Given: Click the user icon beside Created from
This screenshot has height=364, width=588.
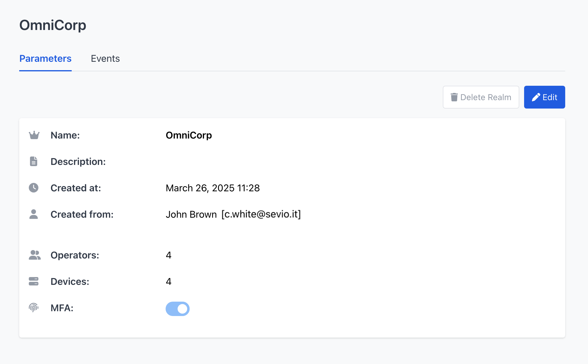Looking at the screenshot, I should pyautogui.click(x=34, y=214).
